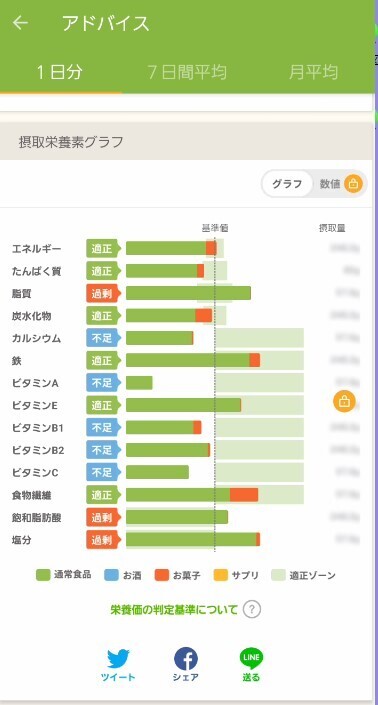378x705 pixels.
Task: Tap the Twitter bird tweet icon
Action: click(x=118, y=659)
